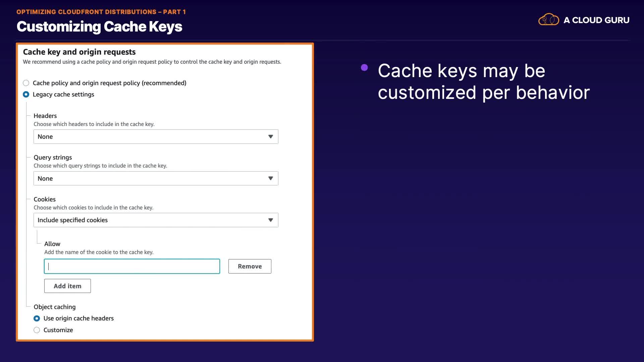Choose Use origin cache headers option
The image size is (644, 362).
(x=37, y=318)
